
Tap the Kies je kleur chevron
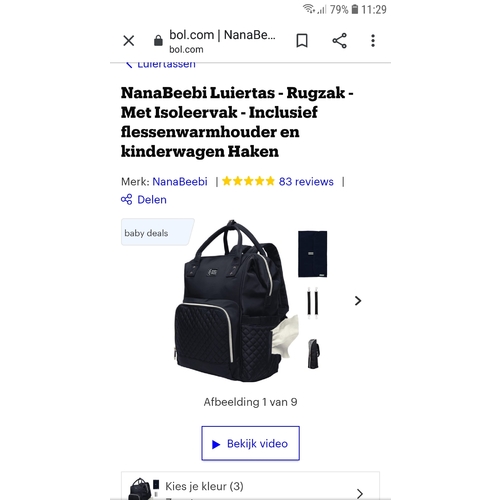[359, 493]
